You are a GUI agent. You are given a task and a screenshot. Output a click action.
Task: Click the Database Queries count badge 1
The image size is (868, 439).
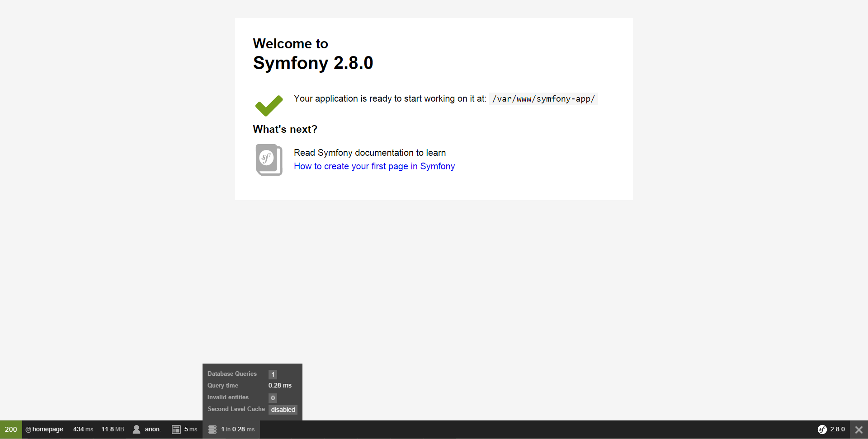click(273, 374)
